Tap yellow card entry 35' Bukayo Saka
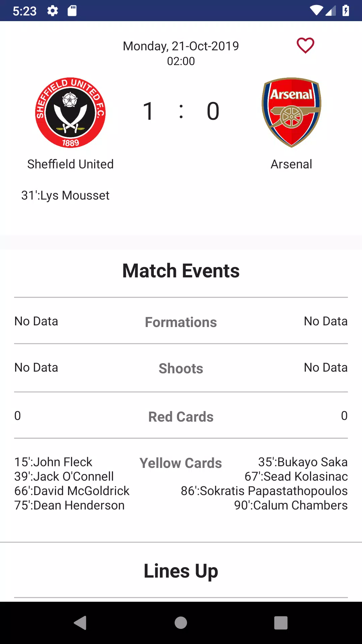Viewport: 362px width, 644px height. [303, 462]
